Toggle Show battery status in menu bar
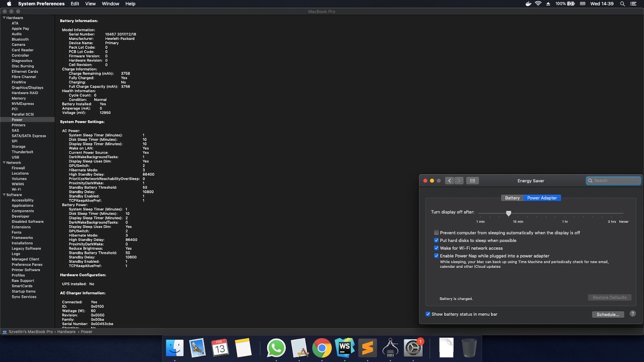 pyautogui.click(x=428, y=314)
